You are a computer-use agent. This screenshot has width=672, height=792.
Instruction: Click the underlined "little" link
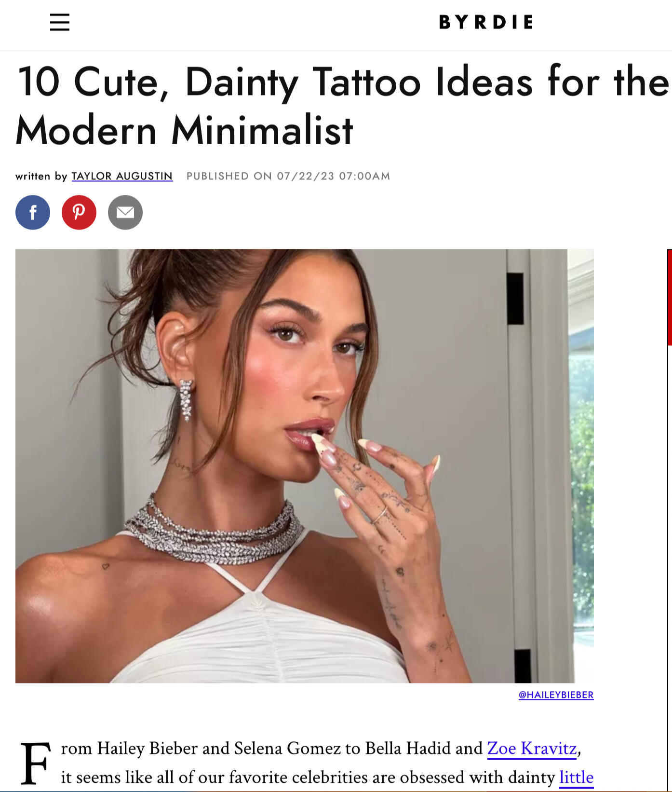pyautogui.click(x=576, y=777)
